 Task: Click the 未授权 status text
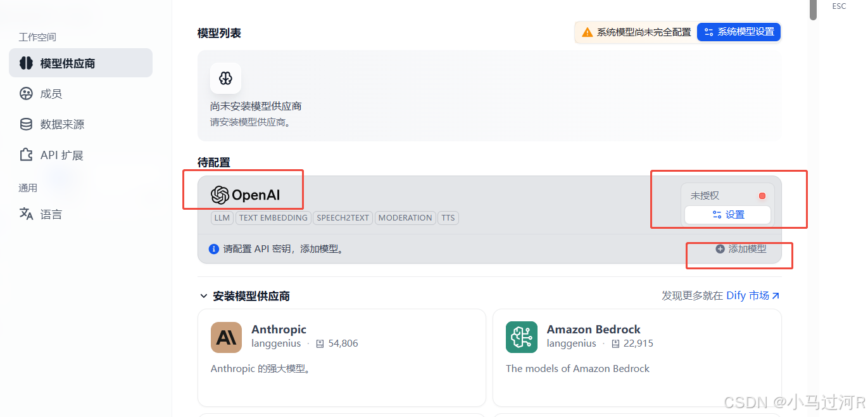pyautogui.click(x=705, y=196)
